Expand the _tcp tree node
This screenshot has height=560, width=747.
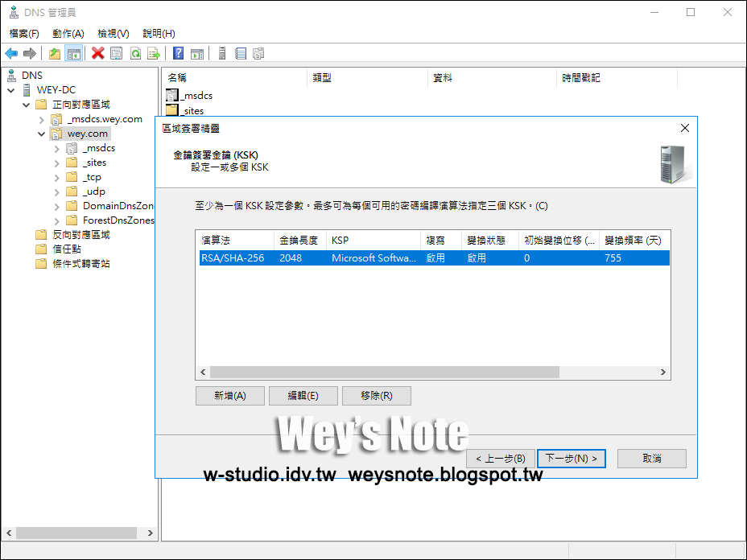56,178
